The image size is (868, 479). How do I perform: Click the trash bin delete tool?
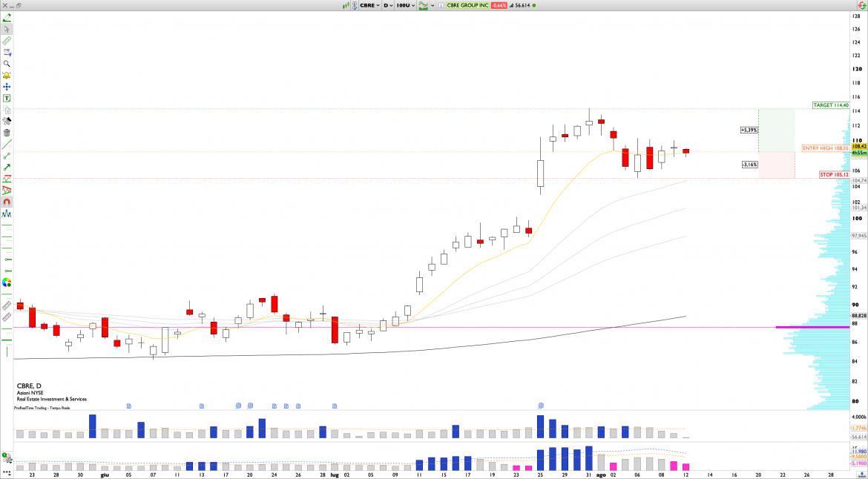[x=7, y=133]
